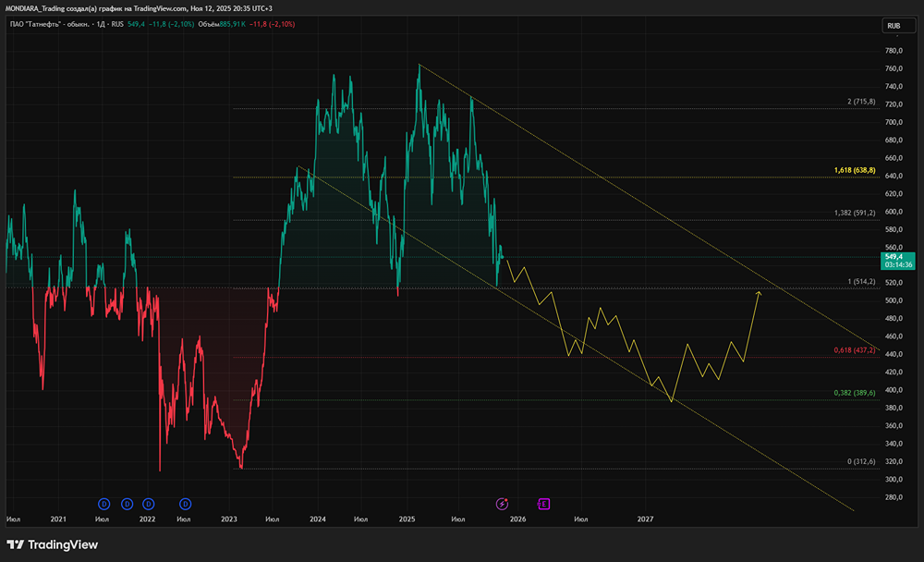924x562 pixels.
Task: Click the Татнефть symbol title in the legend
Action: pos(67,24)
